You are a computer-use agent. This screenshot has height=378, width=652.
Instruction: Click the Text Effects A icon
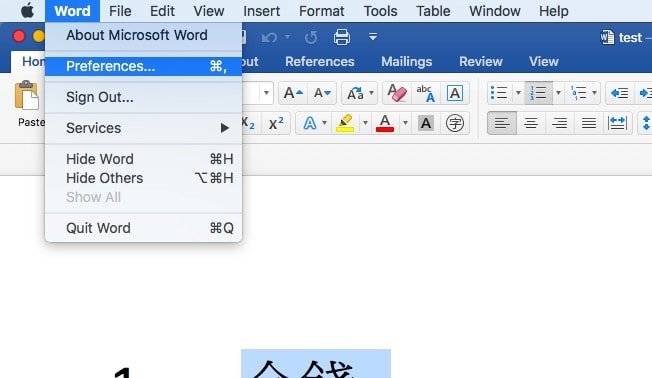310,123
